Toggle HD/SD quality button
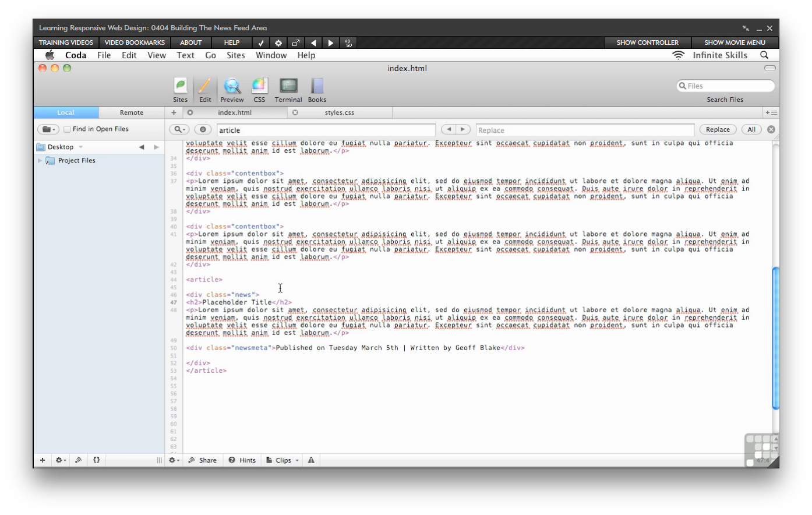This screenshot has width=812, height=515. (348, 43)
